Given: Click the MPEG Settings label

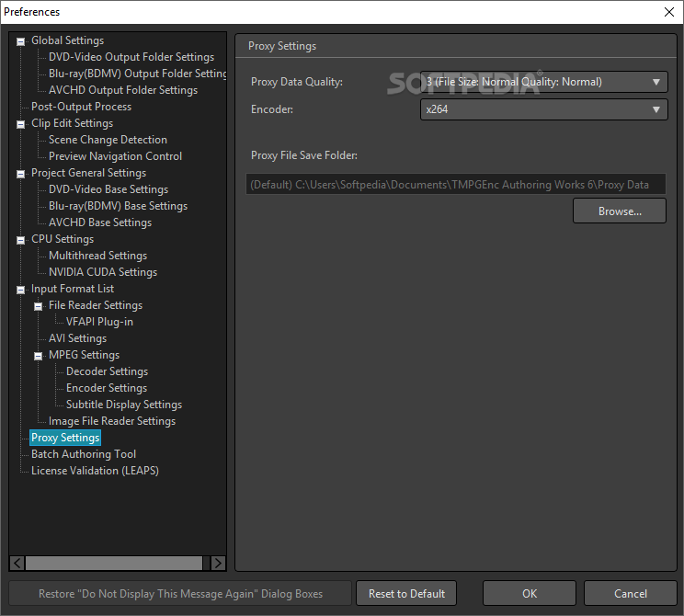Looking at the screenshot, I should pos(84,355).
